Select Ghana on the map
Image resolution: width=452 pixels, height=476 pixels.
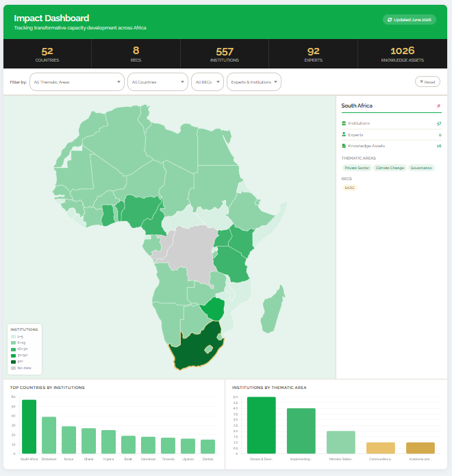(107, 215)
